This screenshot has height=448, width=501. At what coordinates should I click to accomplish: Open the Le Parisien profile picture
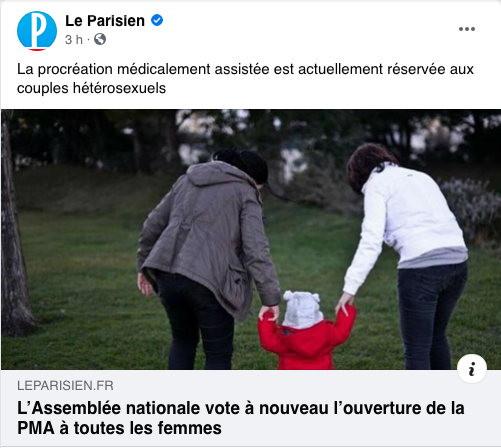coord(37,31)
